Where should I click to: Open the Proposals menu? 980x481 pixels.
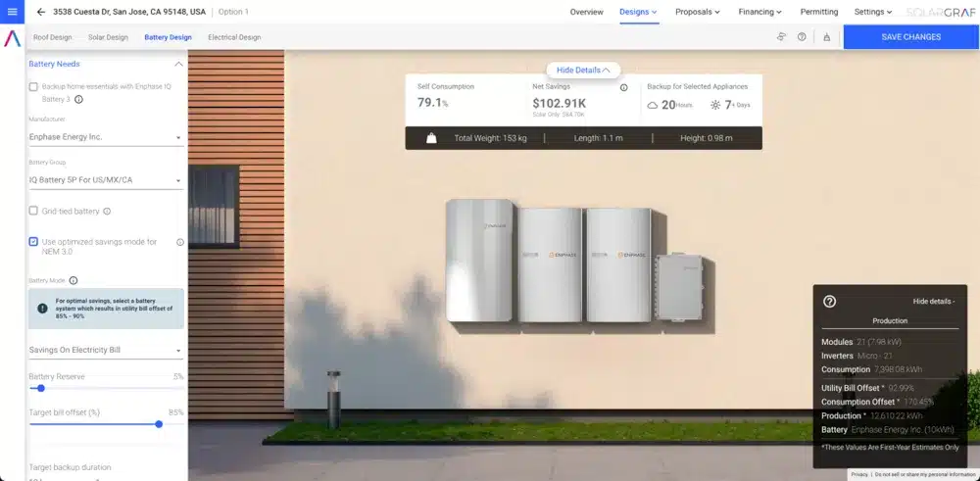[697, 12]
